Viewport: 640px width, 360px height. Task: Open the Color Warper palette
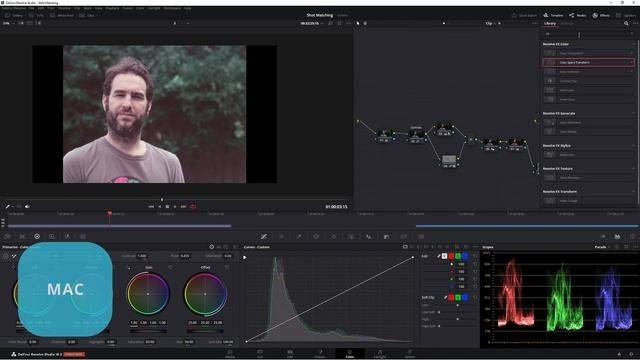coord(281,236)
